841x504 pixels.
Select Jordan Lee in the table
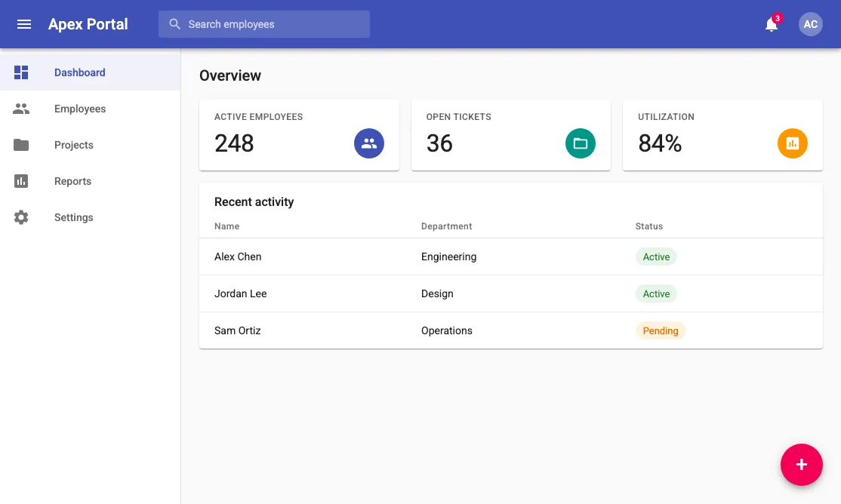(x=240, y=293)
